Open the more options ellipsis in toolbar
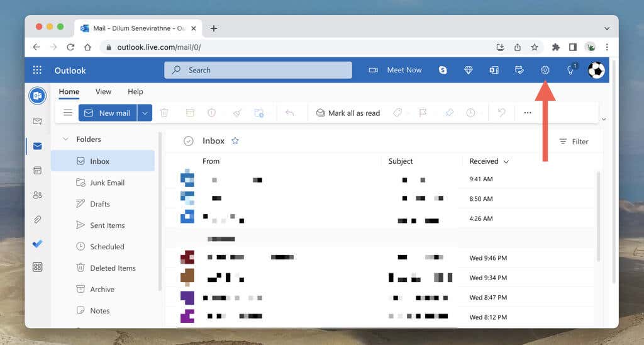644x345 pixels. tap(528, 113)
